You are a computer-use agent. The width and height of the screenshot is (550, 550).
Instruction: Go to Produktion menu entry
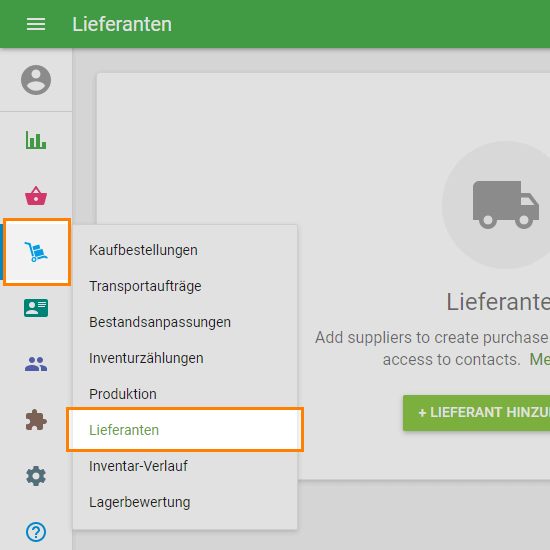185,394
